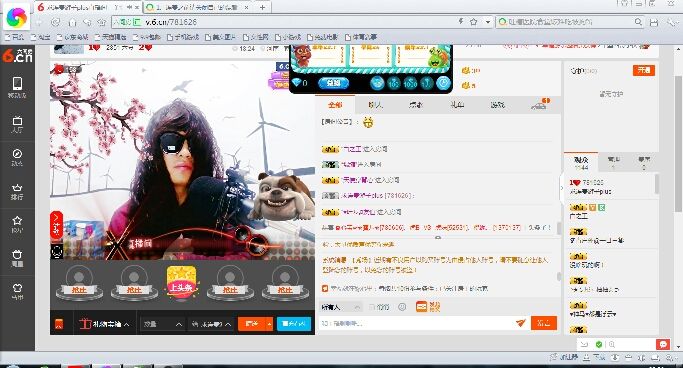Open the gift recipient dropdown
The image size is (683, 368).
click(211, 324)
